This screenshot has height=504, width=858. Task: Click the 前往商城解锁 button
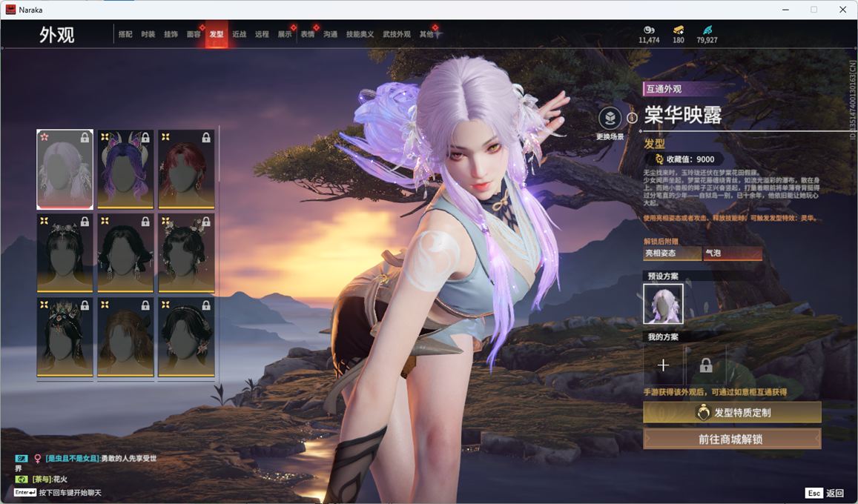click(732, 439)
